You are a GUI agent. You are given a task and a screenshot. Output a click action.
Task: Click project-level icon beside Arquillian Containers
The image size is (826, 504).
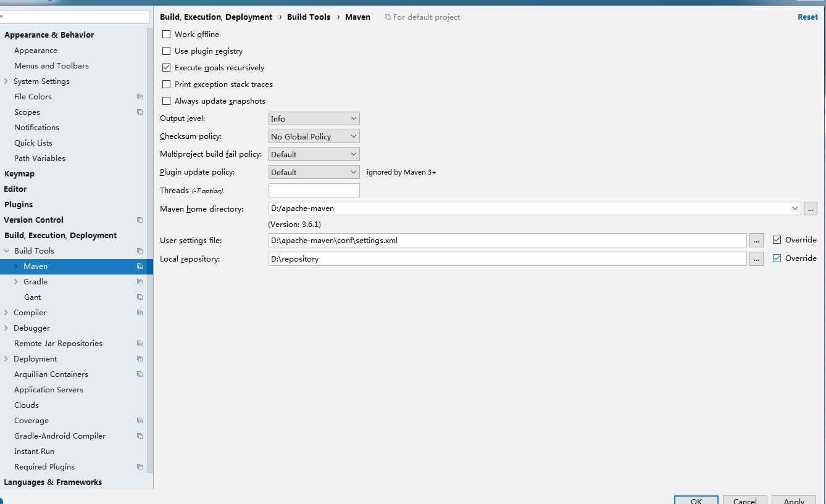click(140, 374)
